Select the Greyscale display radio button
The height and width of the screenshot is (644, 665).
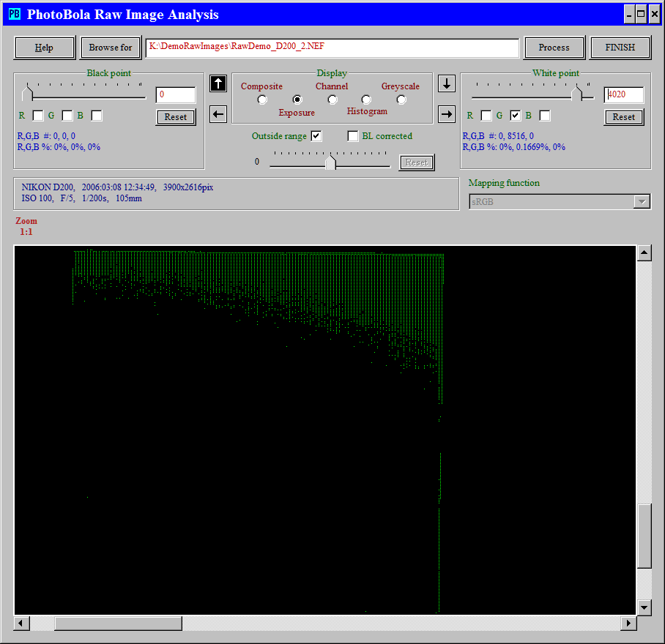[x=401, y=100]
